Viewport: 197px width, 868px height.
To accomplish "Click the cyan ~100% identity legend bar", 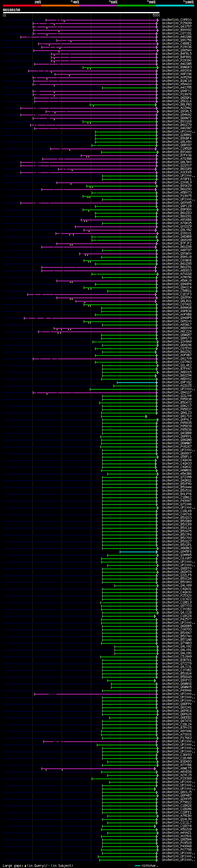I will point(175,6).
